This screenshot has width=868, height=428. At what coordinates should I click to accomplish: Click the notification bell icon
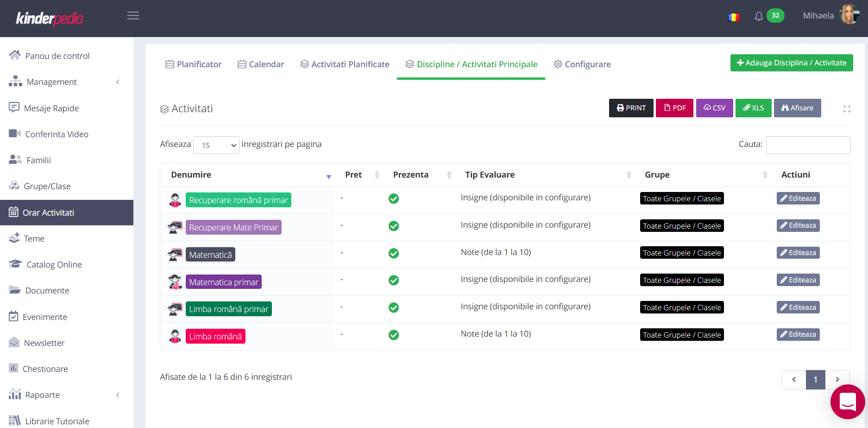coord(758,17)
